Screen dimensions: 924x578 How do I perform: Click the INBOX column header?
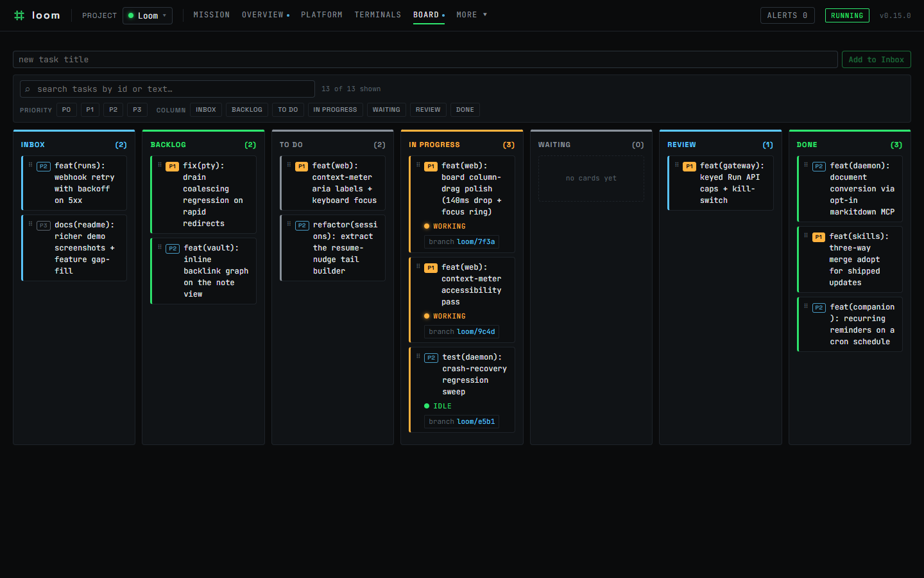tap(74, 144)
